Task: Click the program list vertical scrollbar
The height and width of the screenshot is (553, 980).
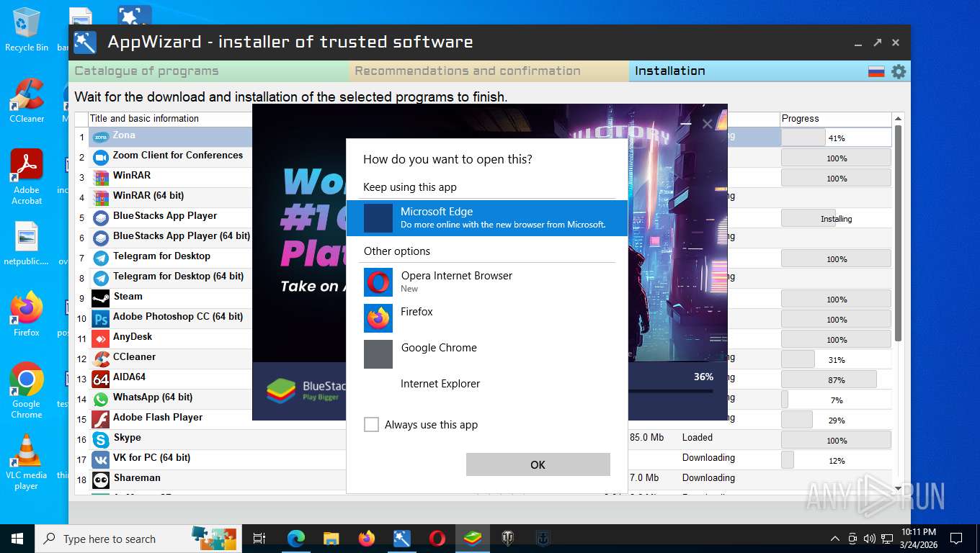Action: tap(898, 233)
